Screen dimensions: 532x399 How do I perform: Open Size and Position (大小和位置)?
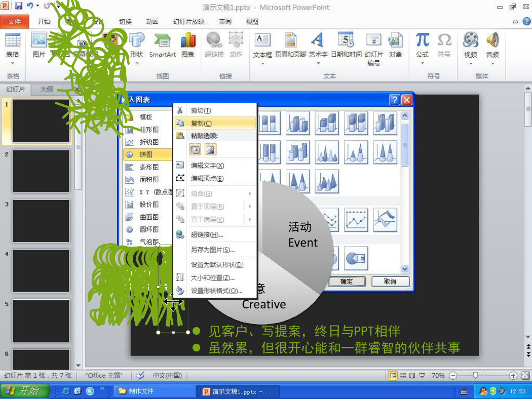pyautogui.click(x=215, y=278)
